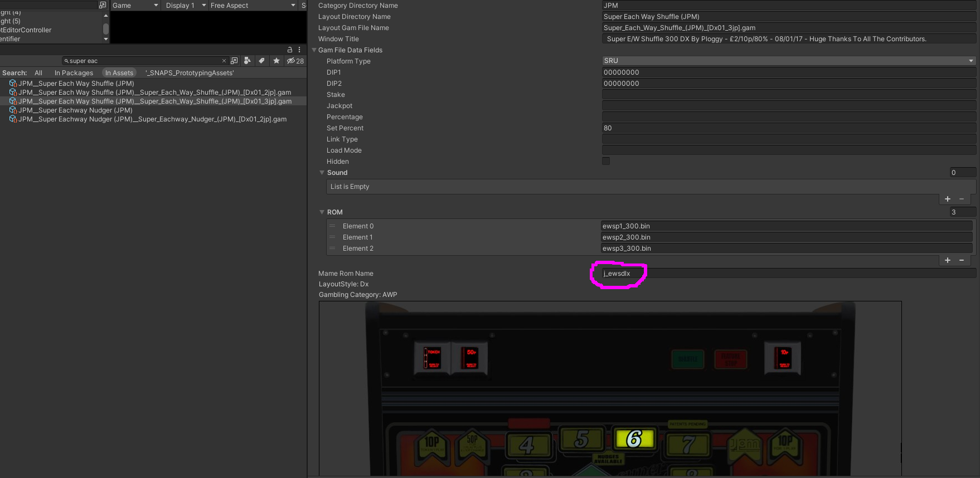Select the Dx01_2jp.gam Super Each Way Shuffle asset
This screenshot has height=478, width=980.
154,92
